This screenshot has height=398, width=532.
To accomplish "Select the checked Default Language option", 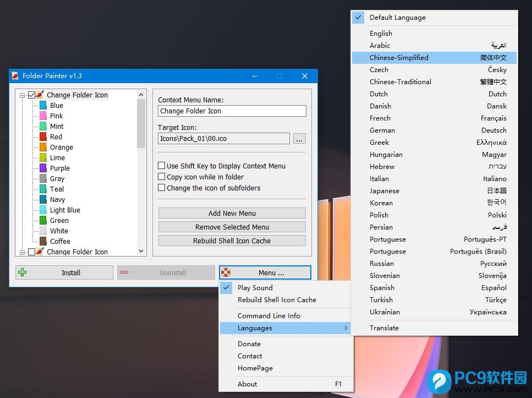I will (434, 18).
